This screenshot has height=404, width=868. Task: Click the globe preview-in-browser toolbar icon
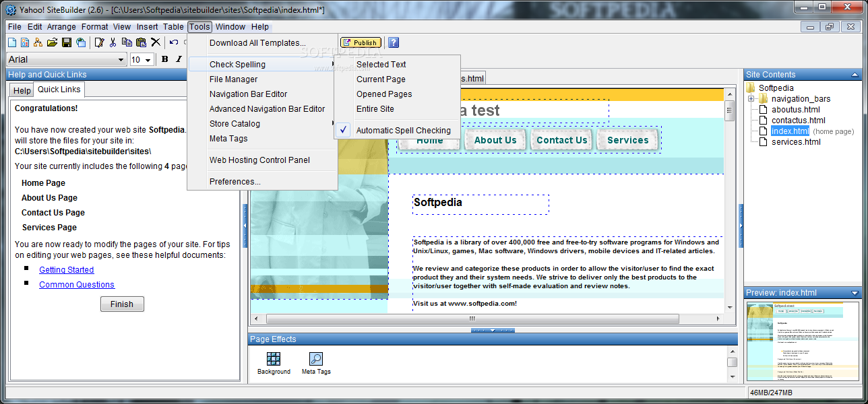point(81,42)
